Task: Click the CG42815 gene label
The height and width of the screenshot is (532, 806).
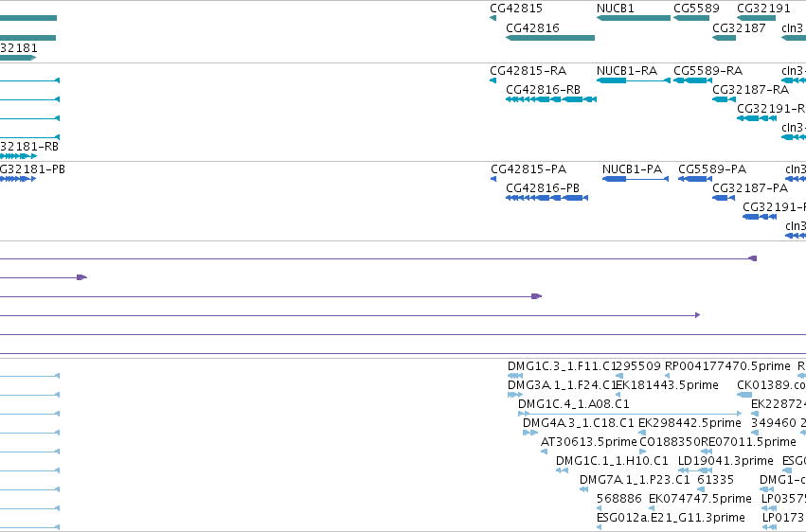Action: pos(515,9)
